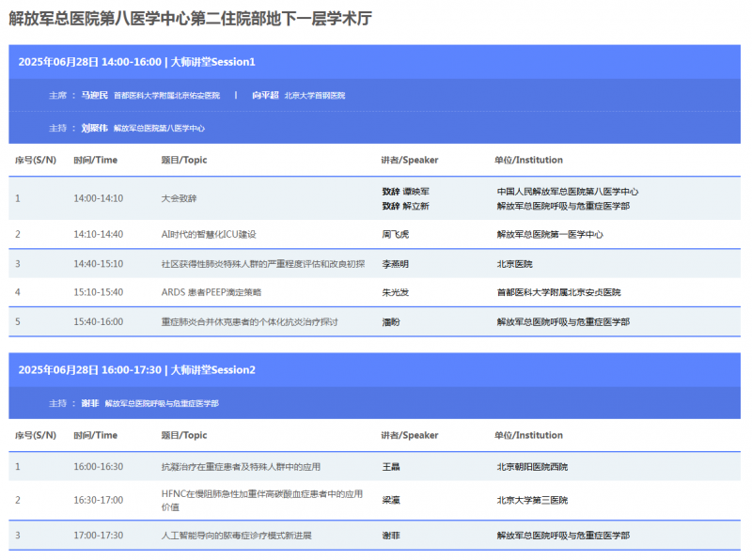The image size is (752, 560).
Task: Select topic ARDS 患者PEEP滴定策略
Action: [x=211, y=292]
